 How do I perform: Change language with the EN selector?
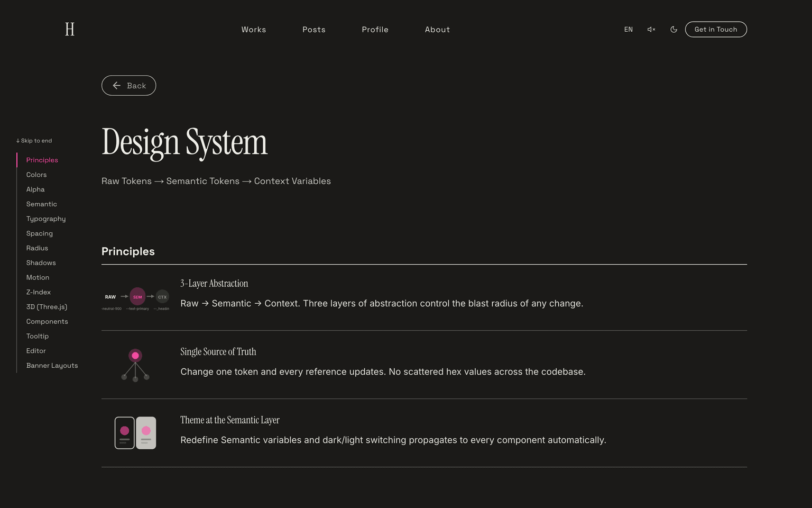pos(628,30)
